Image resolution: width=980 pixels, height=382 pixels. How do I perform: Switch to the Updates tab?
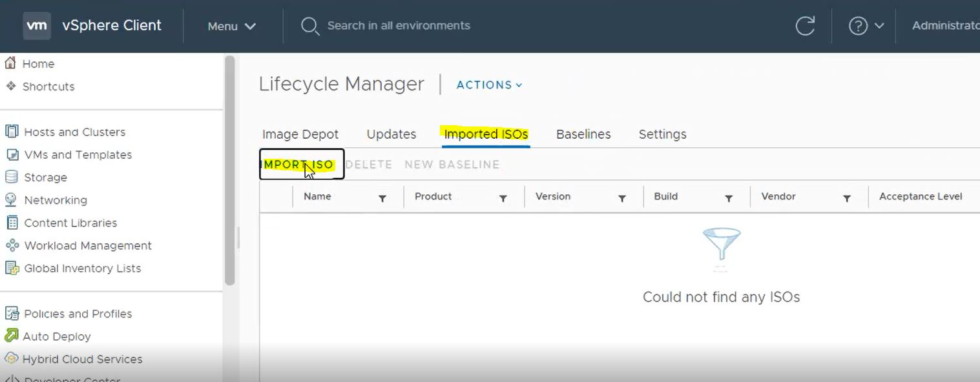tap(391, 134)
